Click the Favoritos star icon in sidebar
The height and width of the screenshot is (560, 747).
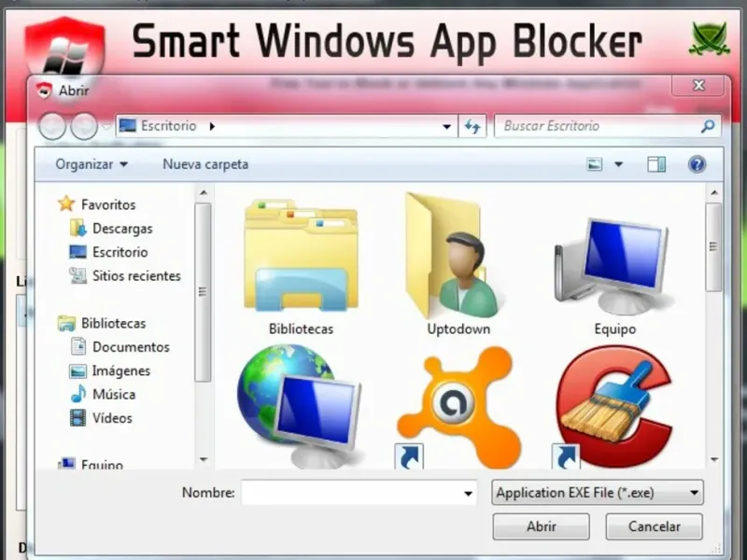click(66, 203)
